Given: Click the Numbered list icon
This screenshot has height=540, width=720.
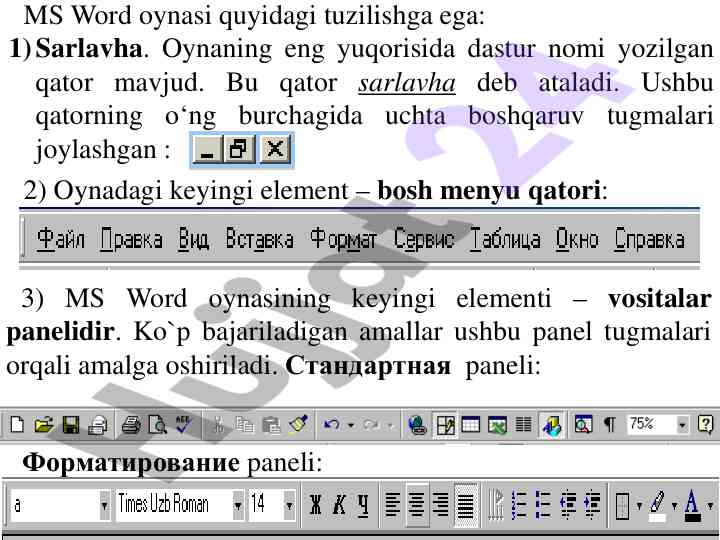Looking at the screenshot, I should coord(519,505).
